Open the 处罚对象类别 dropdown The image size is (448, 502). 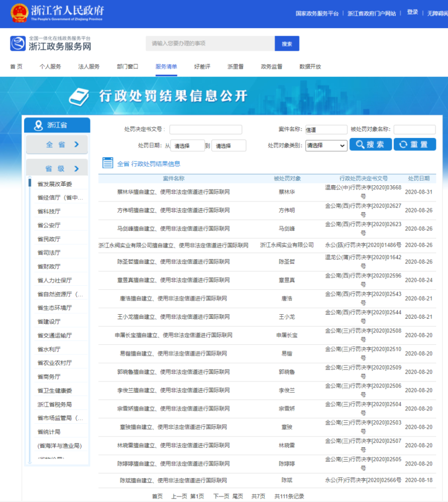point(326,146)
